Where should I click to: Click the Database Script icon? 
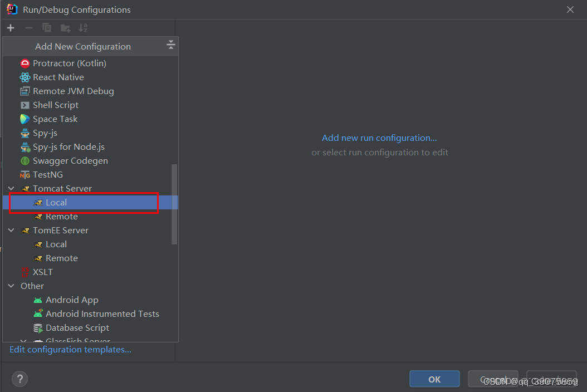(x=38, y=328)
